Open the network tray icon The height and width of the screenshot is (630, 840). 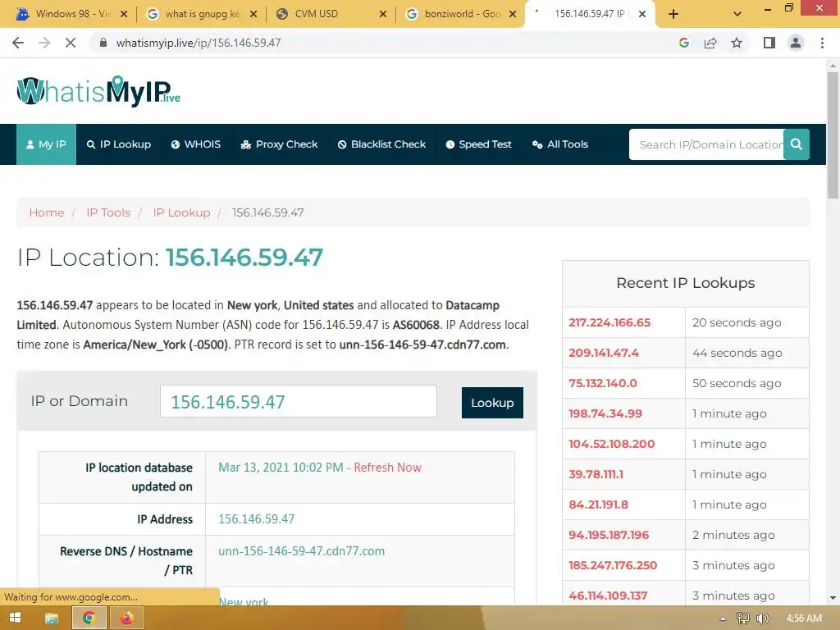[742, 619]
